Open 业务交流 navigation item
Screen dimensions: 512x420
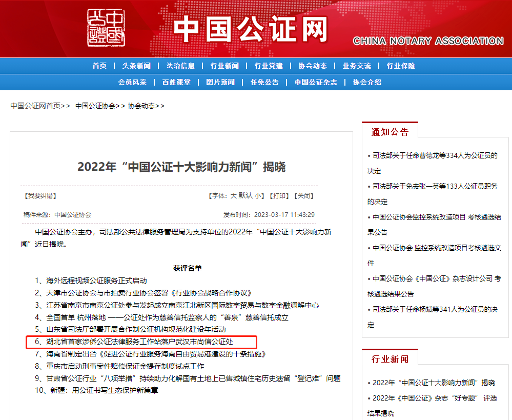(357, 66)
